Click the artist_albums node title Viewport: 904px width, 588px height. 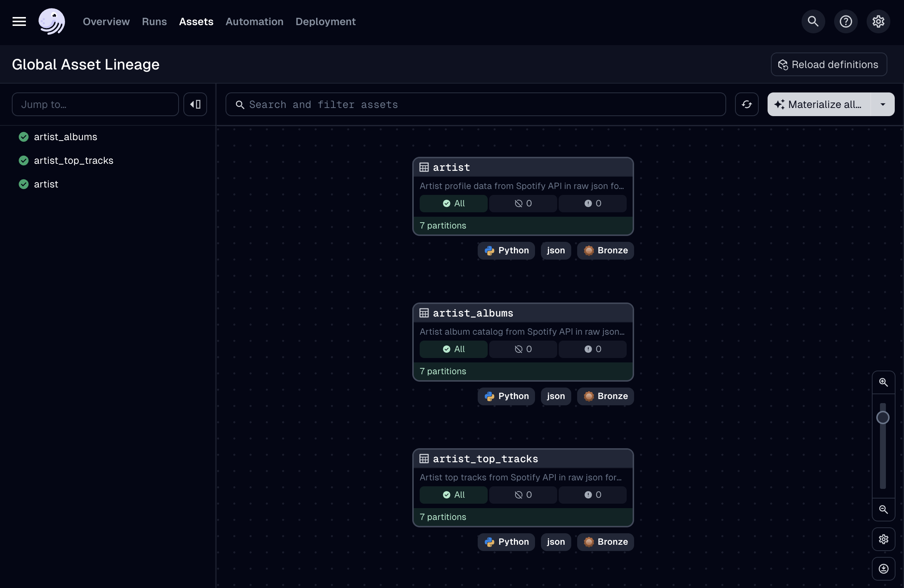coord(473,313)
